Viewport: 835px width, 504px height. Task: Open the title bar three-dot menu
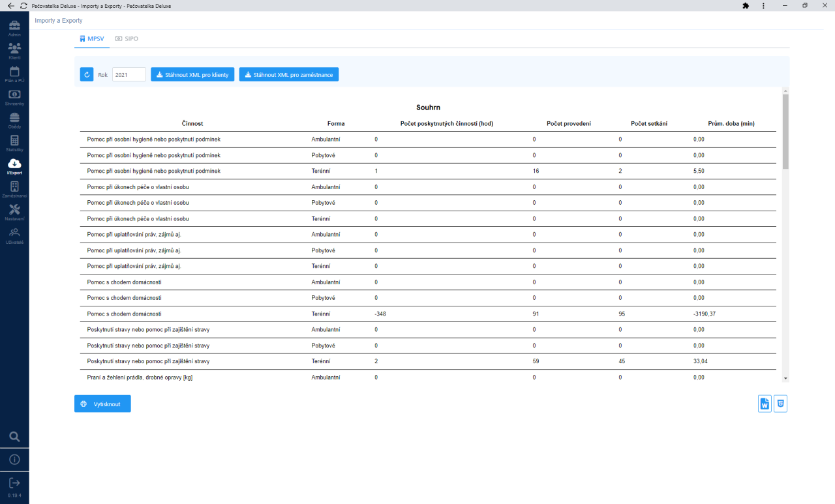[x=764, y=5]
